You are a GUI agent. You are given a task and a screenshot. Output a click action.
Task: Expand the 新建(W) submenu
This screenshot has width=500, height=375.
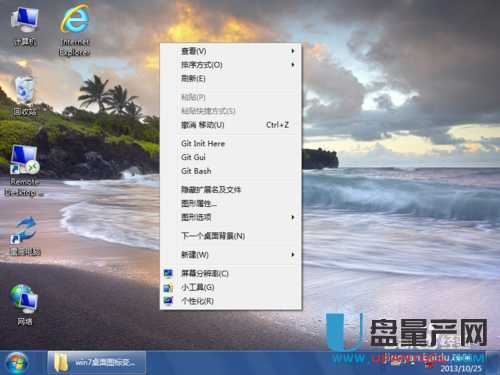[x=231, y=255]
